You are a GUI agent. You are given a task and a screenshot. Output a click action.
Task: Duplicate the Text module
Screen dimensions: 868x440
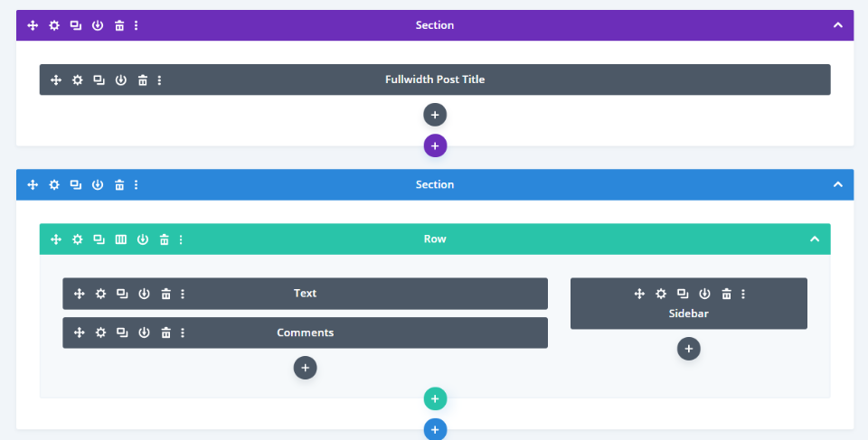tap(122, 294)
